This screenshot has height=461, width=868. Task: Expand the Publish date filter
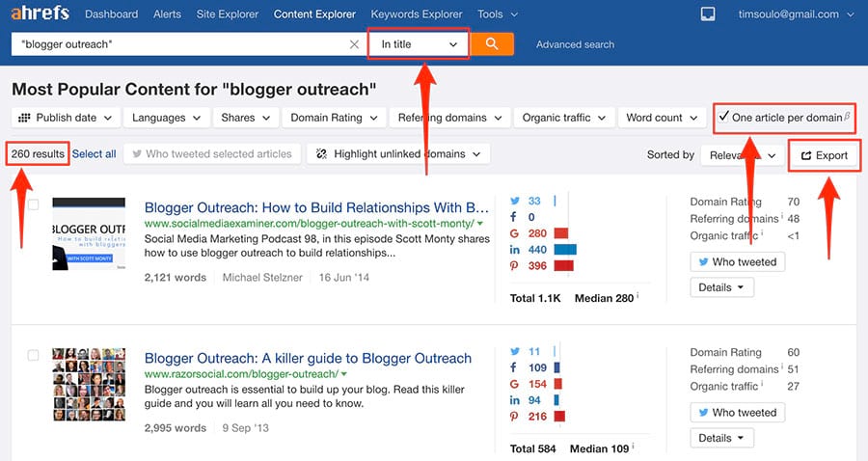(x=66, y=118)
